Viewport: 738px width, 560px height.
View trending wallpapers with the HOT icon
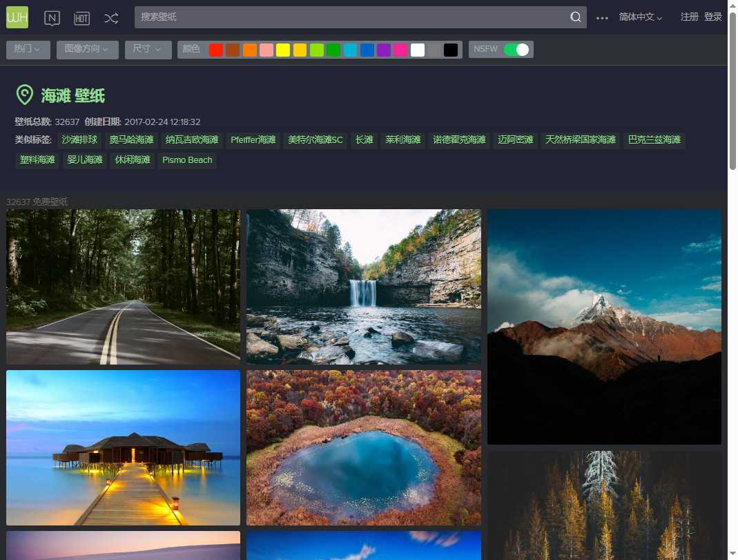[x=81, y=17]
